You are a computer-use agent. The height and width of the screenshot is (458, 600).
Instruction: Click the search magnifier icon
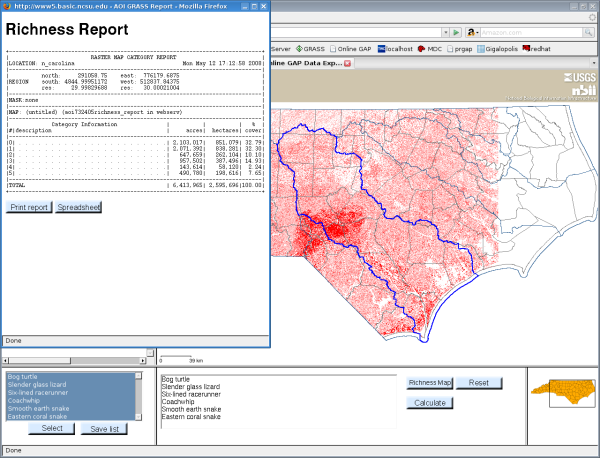tap(588, 33)
